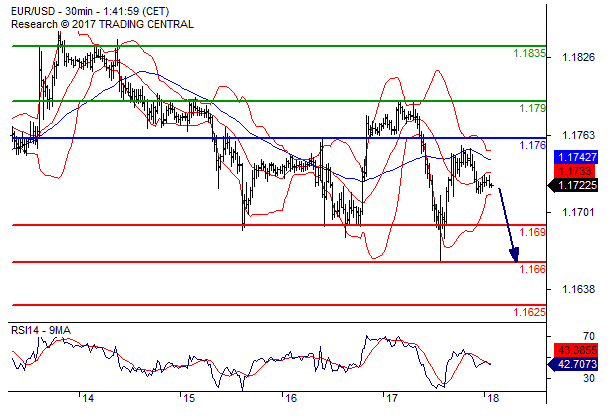Click the 1.1625 support level label
The width and height of the screenshot is (611, 416).
coord(529,312)
